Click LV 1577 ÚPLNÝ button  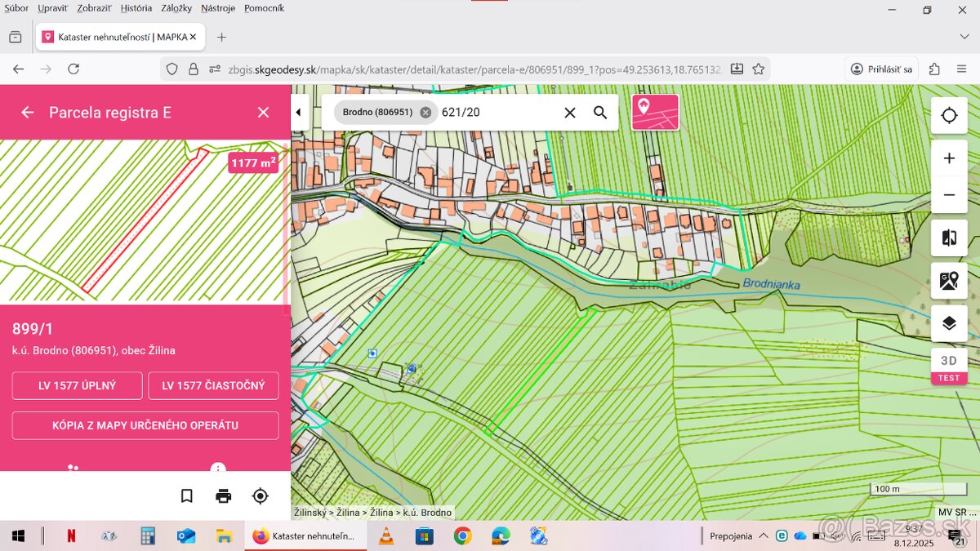78,386
